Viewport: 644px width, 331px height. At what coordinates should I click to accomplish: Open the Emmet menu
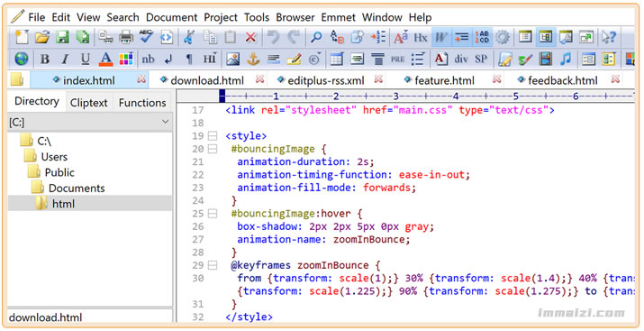tap(338, 17)
